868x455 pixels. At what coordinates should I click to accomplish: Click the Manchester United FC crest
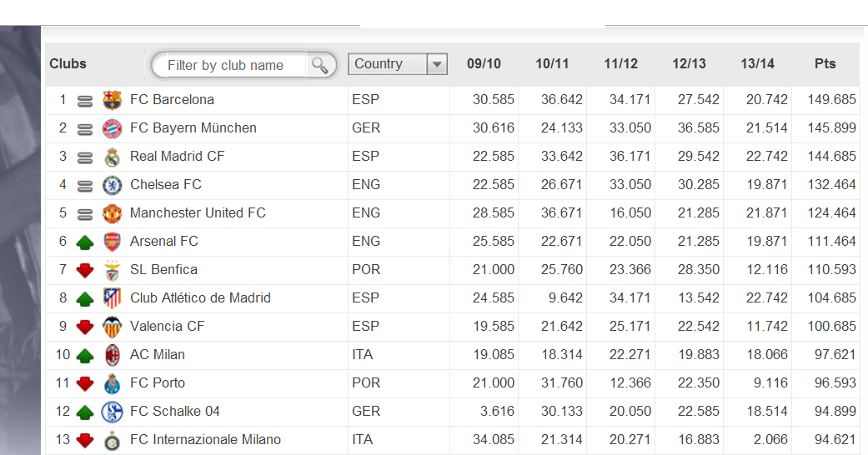[x=113, y=213]
